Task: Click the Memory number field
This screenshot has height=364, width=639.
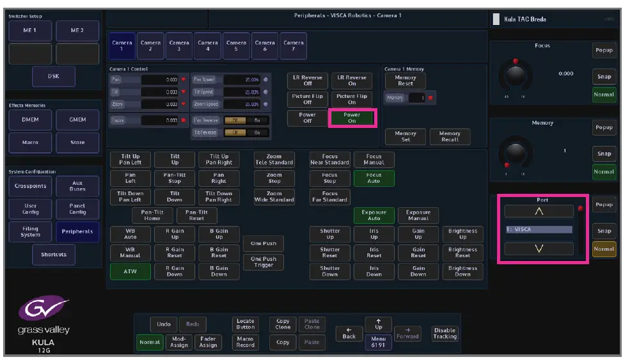Action: coord(416,98)
